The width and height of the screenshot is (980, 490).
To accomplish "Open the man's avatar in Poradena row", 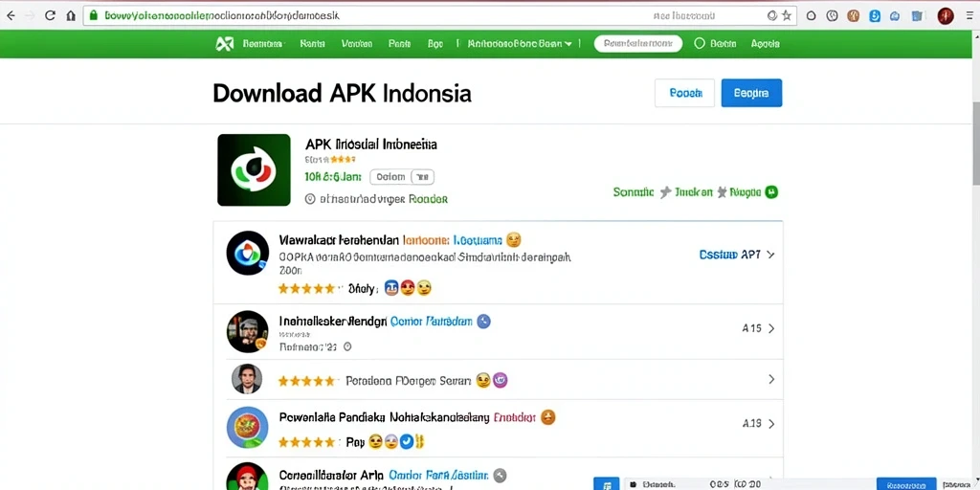I will (247, 379).
